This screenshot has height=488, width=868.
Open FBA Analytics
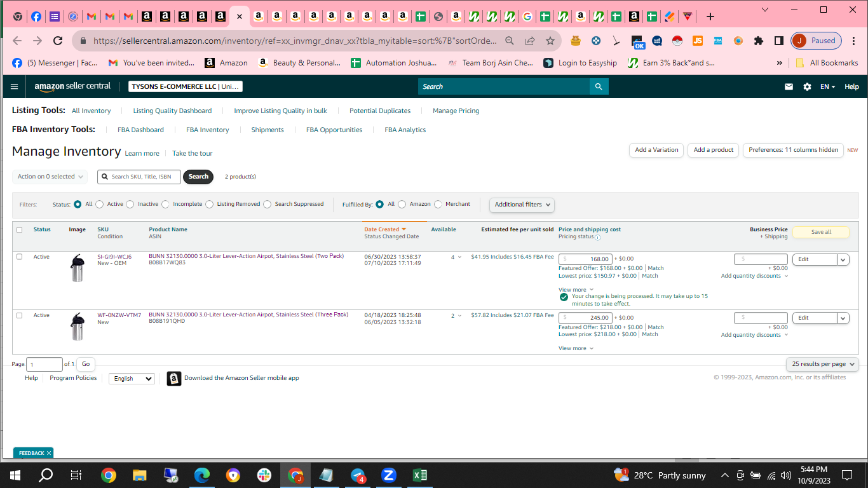click(405, 130)
